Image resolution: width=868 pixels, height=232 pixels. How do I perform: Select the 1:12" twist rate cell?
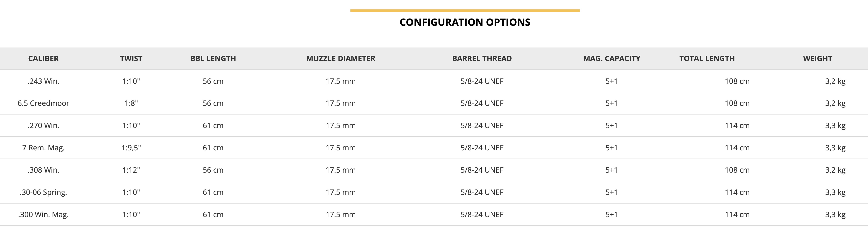pyautogui.click(x=131, y=170)
